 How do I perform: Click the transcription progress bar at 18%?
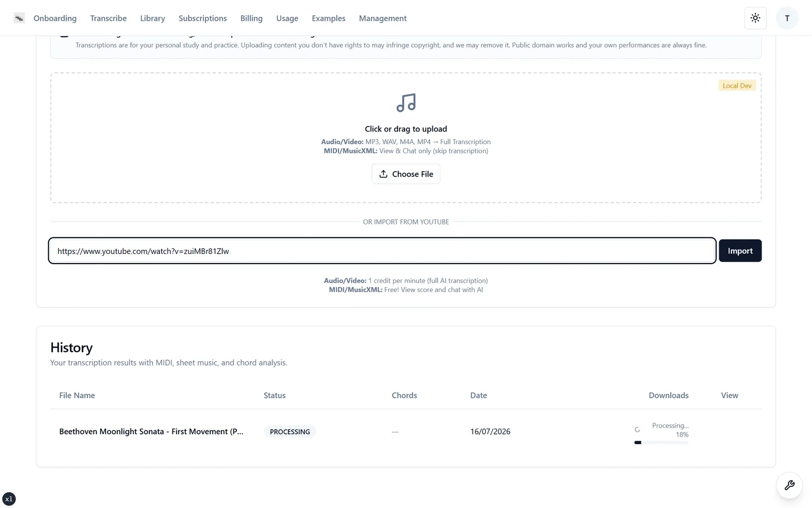click(661, 442)
